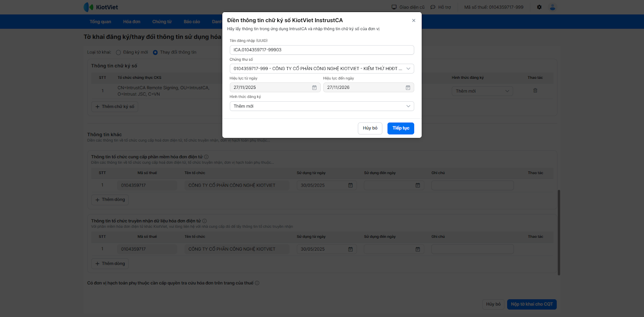Open calendar for Hiệu lực đến ngày
This screenshot has width=644, height=317.
point(408,88)
